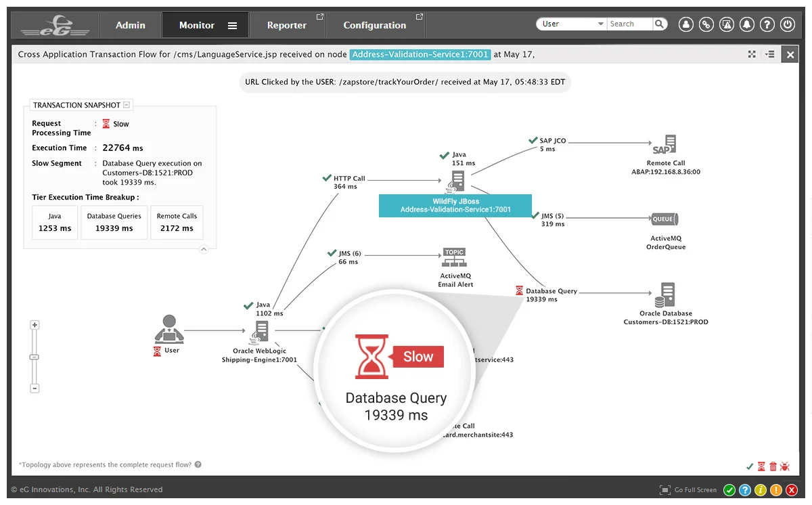
Task: Click the zoom in plus button
Action: pos(35,325)
